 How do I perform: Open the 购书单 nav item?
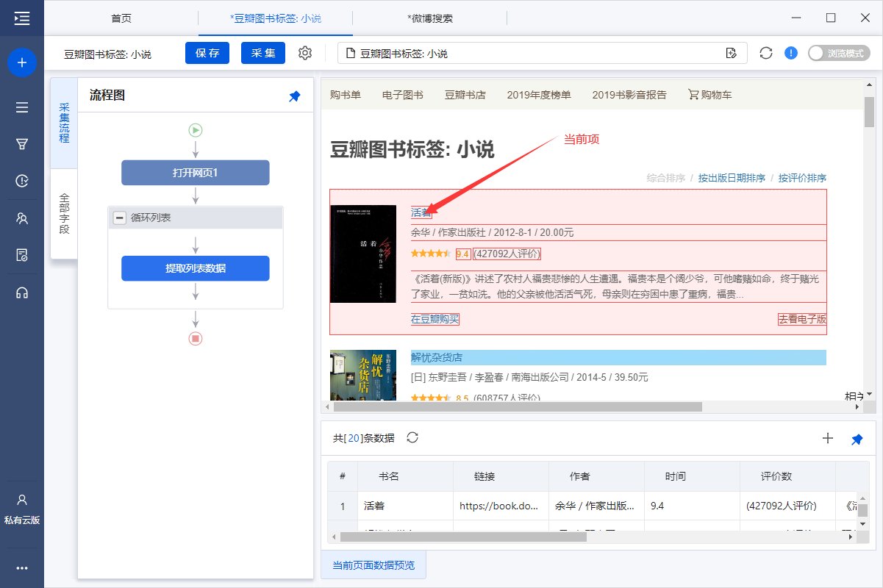pyautogui.click(x=346, y=94)
